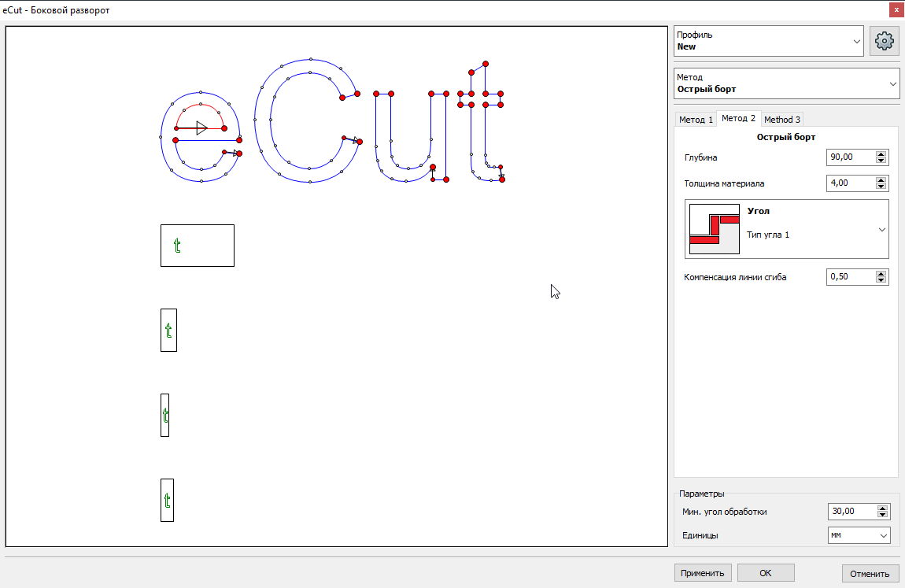Confirm with the OK button
The width and height of the screenshot is (905, 588).
[766, 573]
